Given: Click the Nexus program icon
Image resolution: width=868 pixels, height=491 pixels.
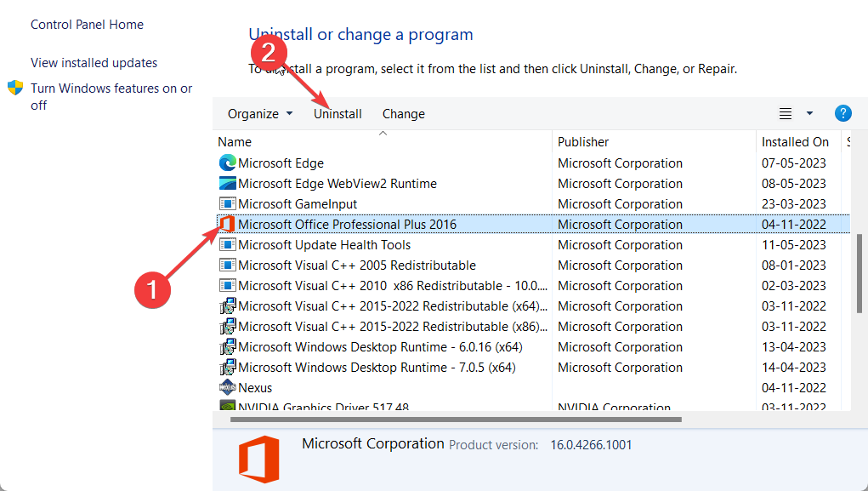Looking at the screenshot, I should pyautogui.click(x=228, y=387).
